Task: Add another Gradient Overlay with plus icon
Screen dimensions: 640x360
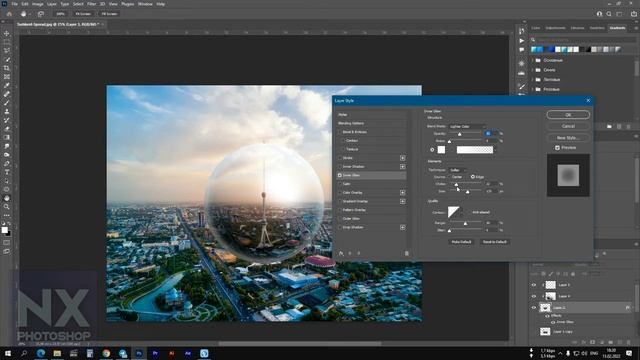Action: [402, 201]
